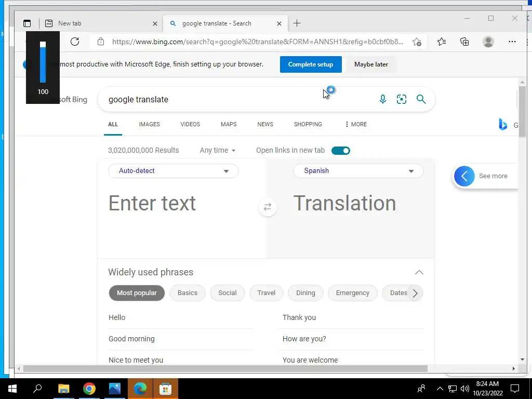Open Collections icon in toolbar

464,42
